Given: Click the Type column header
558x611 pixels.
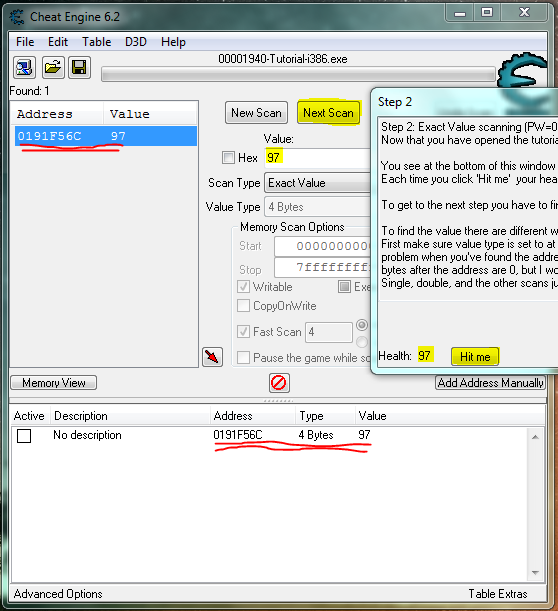Looking at the screenshot, I should point(326,416).
